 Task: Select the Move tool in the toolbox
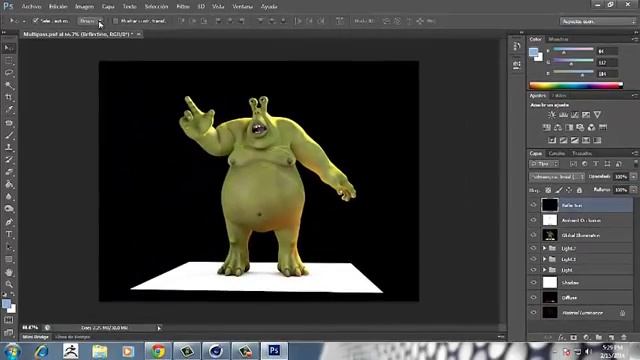9,48
